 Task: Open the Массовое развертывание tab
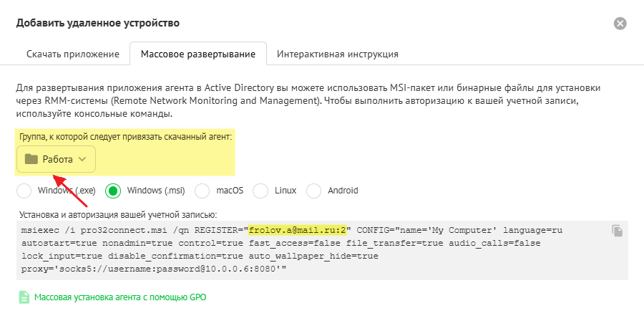[x=197, y=54]
